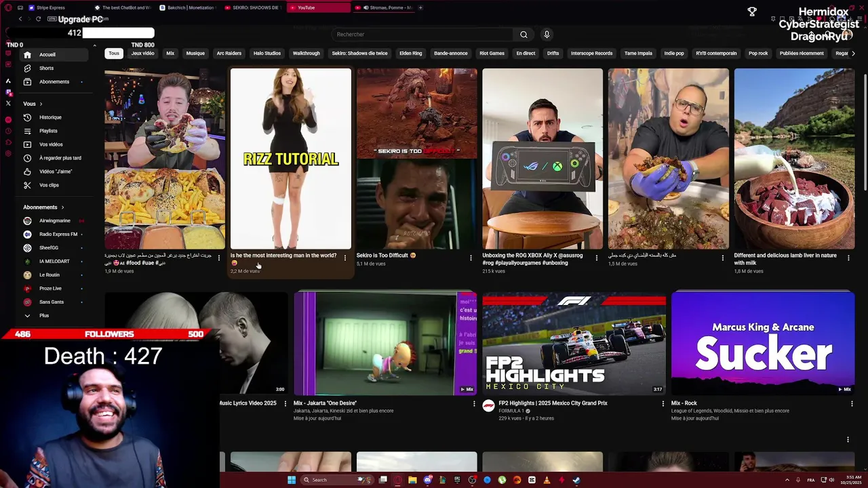The width and height of the screenshot is (868, 488).
Task: Open options menu for Mix - Rock
Action: click(x=852, y=404)
